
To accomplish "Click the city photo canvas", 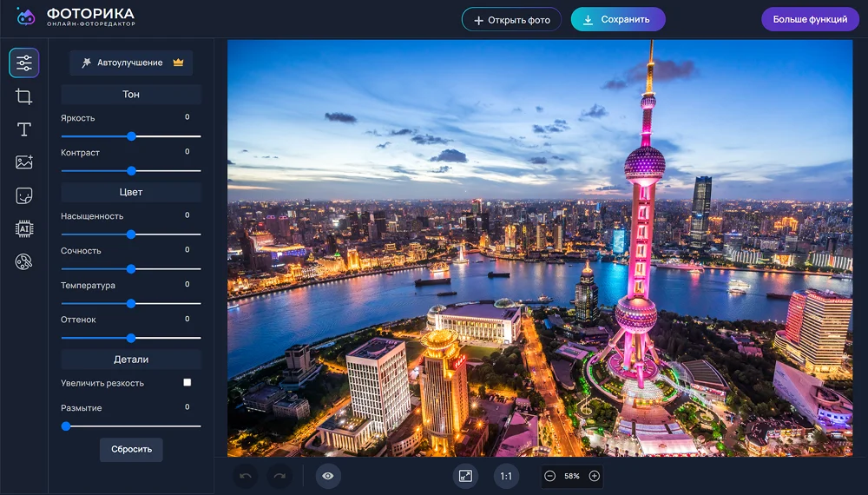I will pyautogui.click(x=540, y=248).
